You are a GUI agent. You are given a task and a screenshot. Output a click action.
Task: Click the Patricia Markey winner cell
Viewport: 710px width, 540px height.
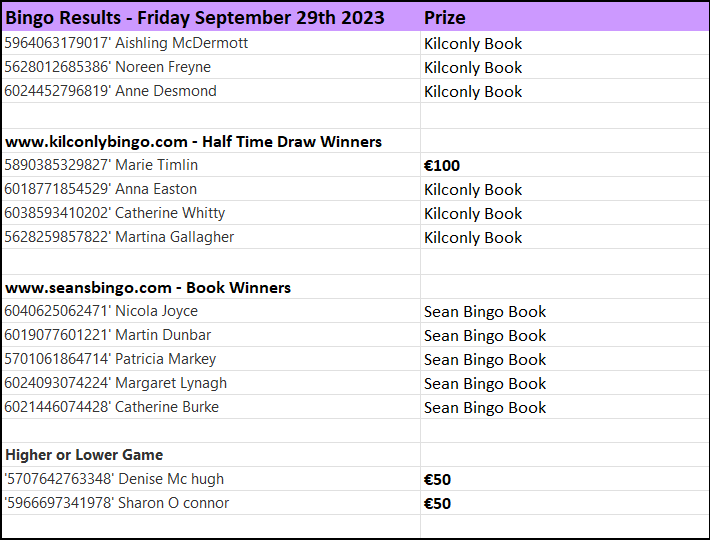tap(211, 359)
